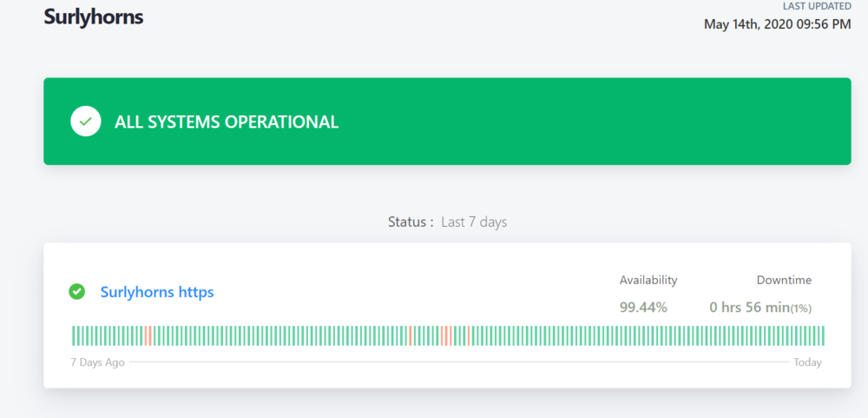Click the last green uptime bar on right

tap(822, 335)
